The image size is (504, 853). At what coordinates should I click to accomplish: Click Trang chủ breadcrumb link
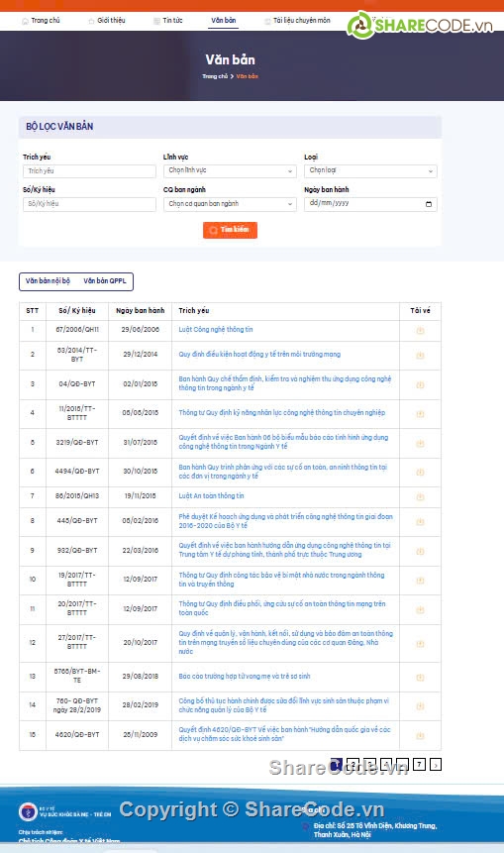click(x=215, y=76)
